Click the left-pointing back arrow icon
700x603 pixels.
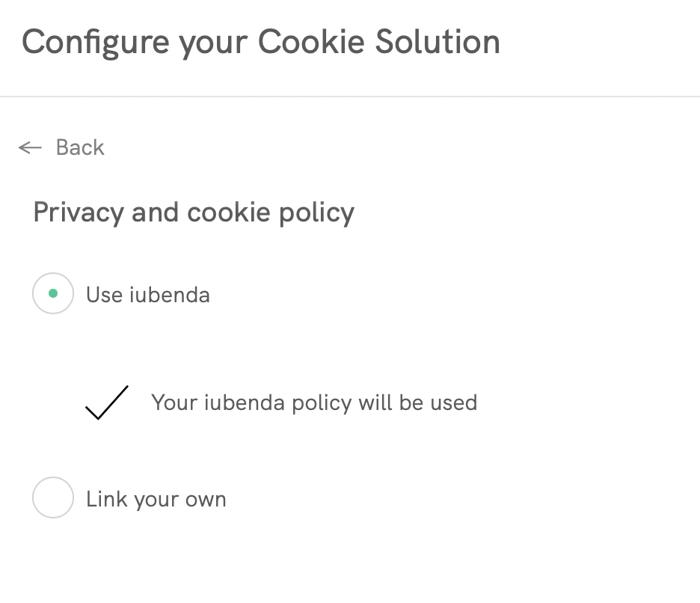point(30,147)
